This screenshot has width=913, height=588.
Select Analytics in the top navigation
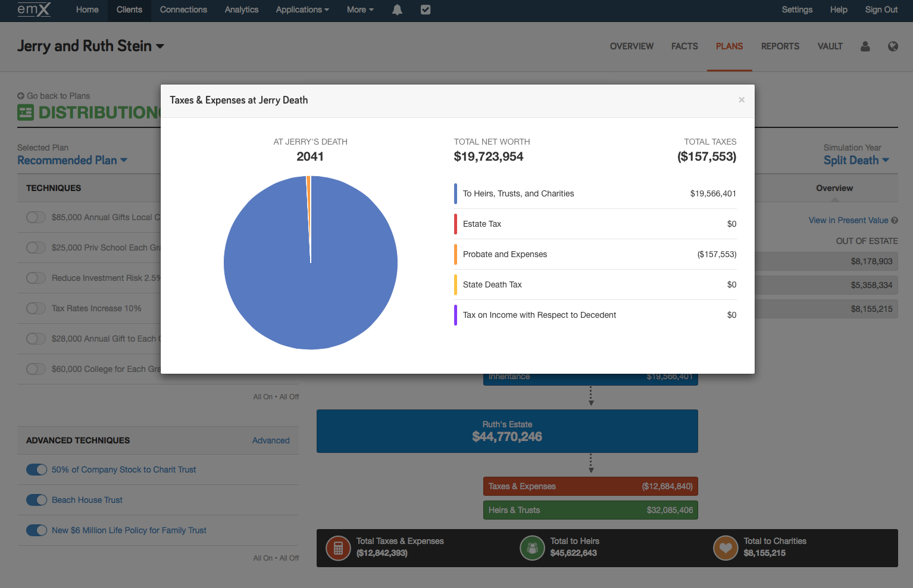(241, 10)
